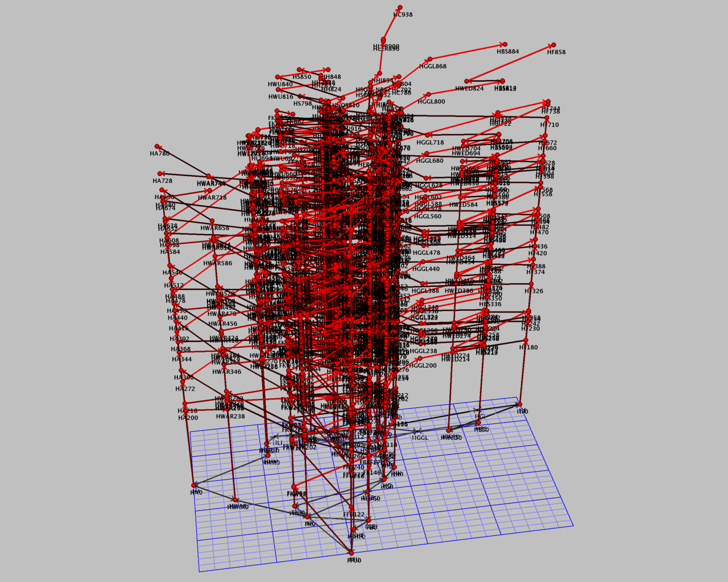The width and height of the screenshot is (728, 582).
Task: Click node HWAR346
Action: (x=224, y=365)
